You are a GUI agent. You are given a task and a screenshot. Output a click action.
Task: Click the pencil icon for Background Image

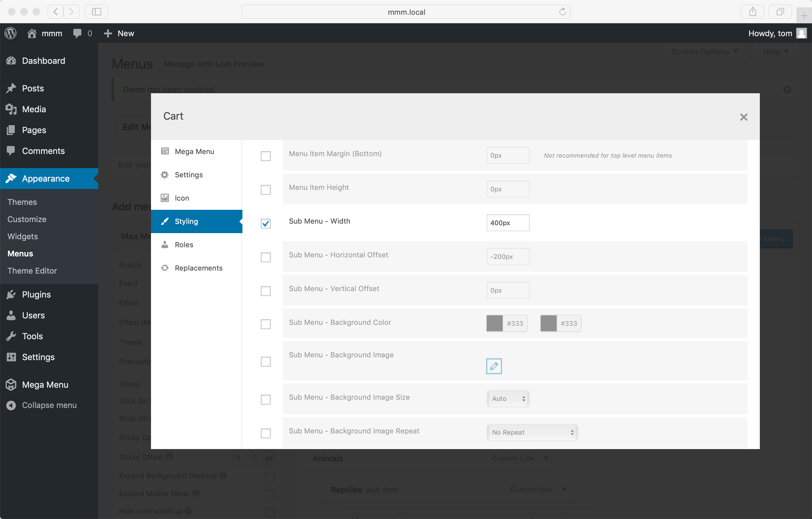pos(494,366)
